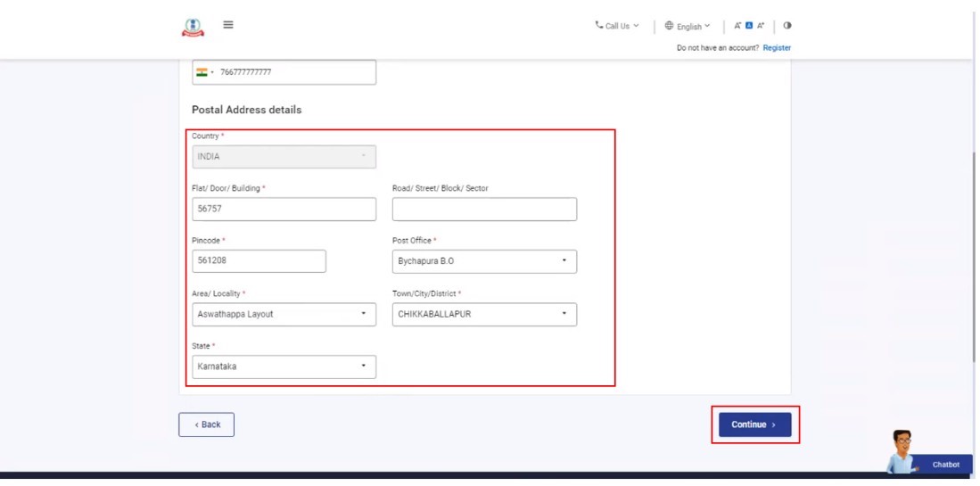980x486 pixels.
Task: Open the English language menu
Action: [x=688, y=26]
